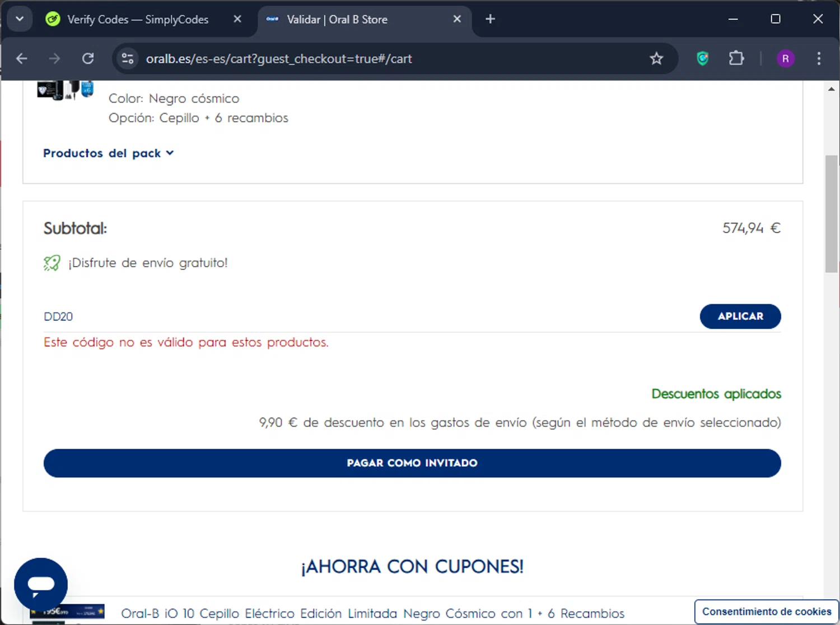The height and width of the screenshot is (625, 840).
Task: Reload the Oral B cart page
Action: [x=88, y=58]
